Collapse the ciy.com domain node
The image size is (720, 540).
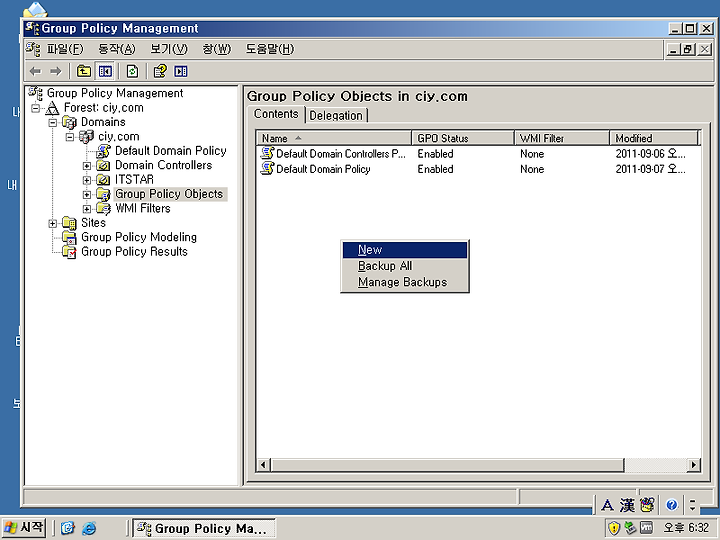click(70, 137)
